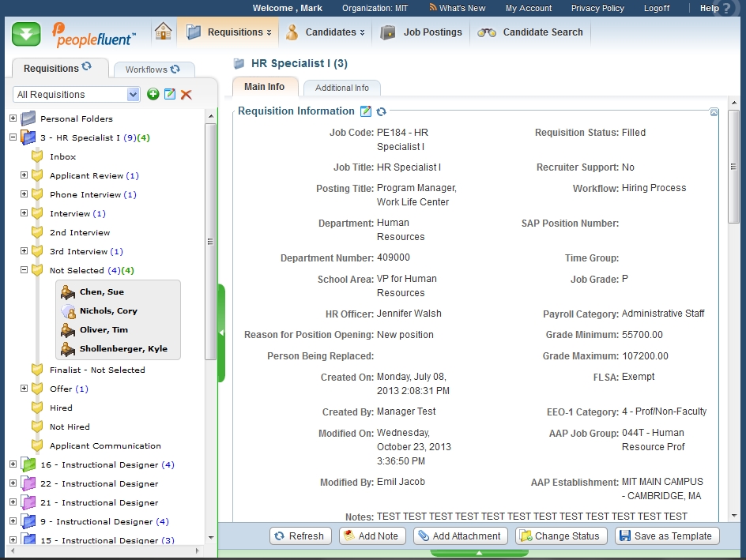Edit Requisition Information with pencil icon
746x560 pixels.
(366, 111)
